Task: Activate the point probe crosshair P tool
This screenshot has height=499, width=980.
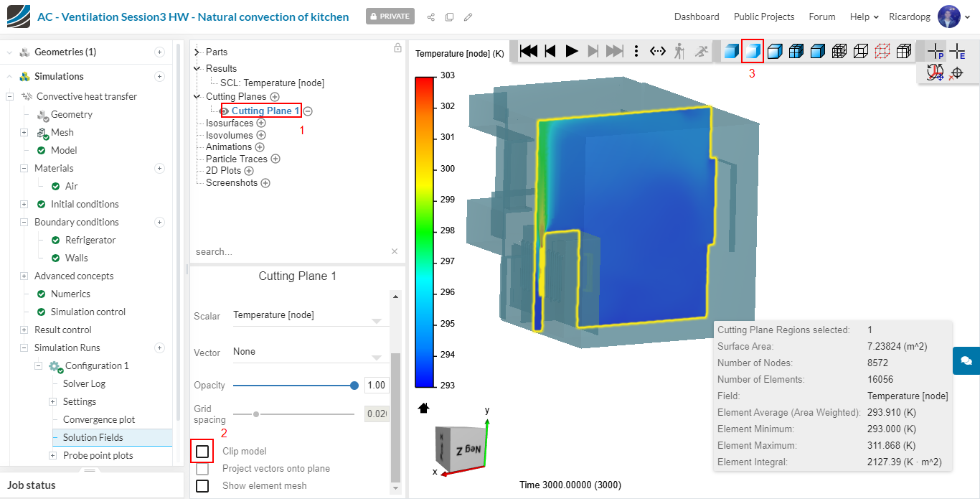Action: point(936,51)
